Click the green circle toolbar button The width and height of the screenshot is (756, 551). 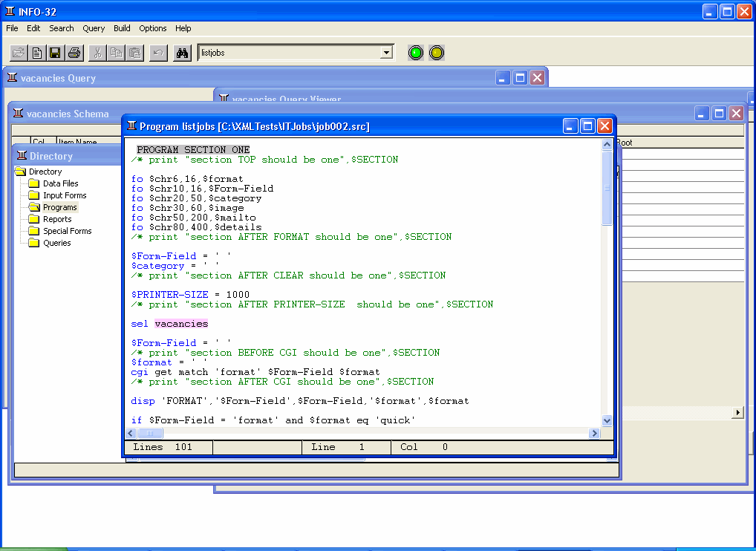(x=416, y=53)
